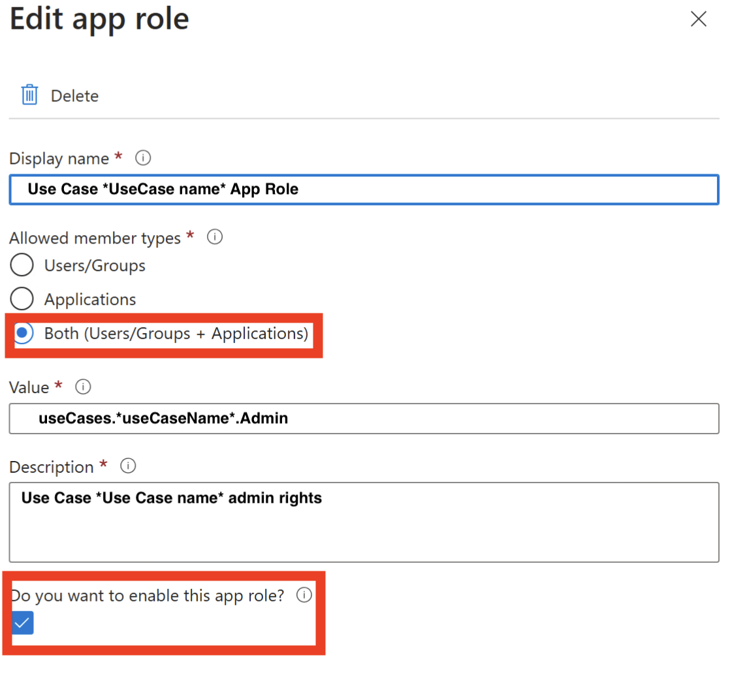Image resolution: width=730 pixels, height=700 pixels.
Task: Click the Delete text button
Action: click(74, 96)
